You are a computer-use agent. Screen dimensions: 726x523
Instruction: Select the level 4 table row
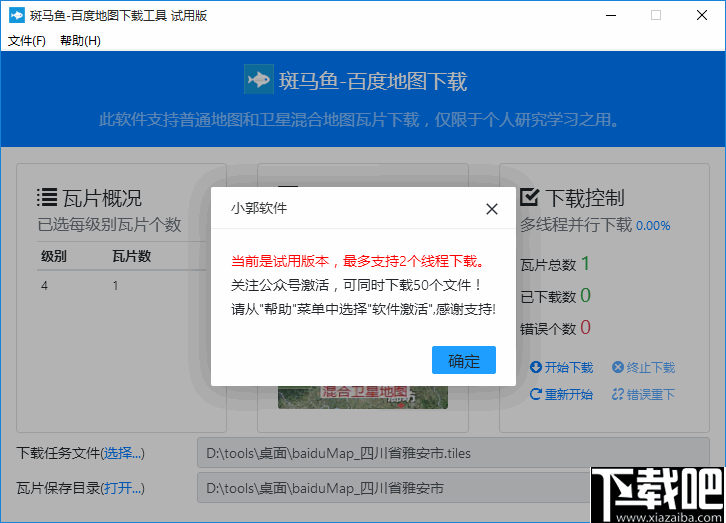click(x=121, y=286)
